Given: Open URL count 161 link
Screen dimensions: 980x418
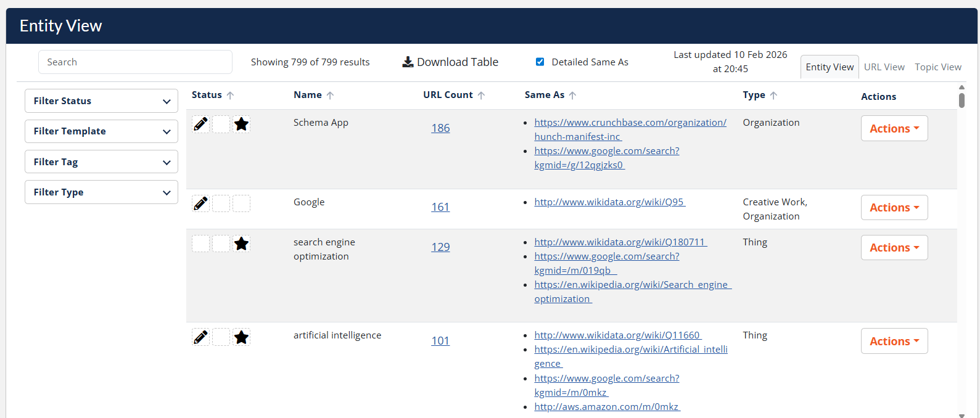Looking at the screenshot, I should tap(440, 207).
